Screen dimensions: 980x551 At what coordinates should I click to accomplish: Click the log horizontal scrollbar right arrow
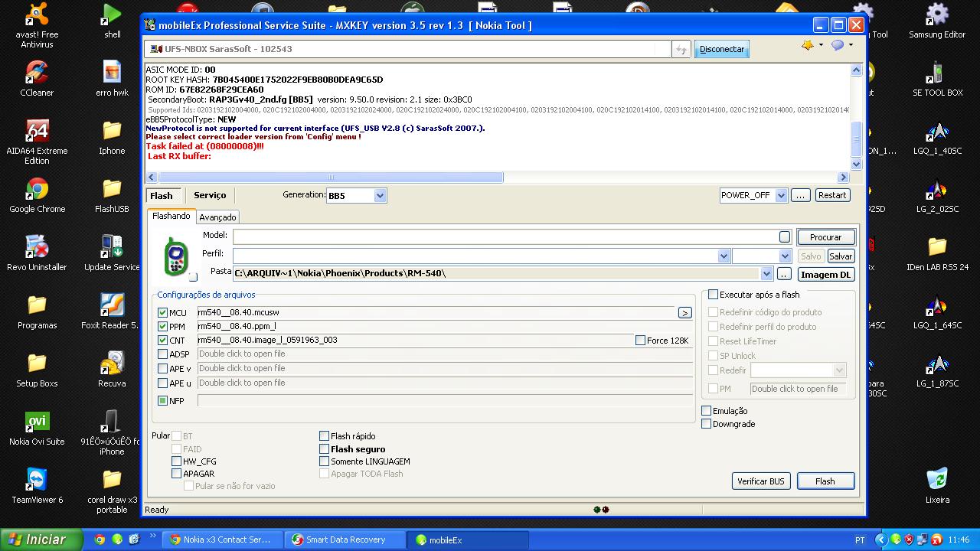(844, 177)
